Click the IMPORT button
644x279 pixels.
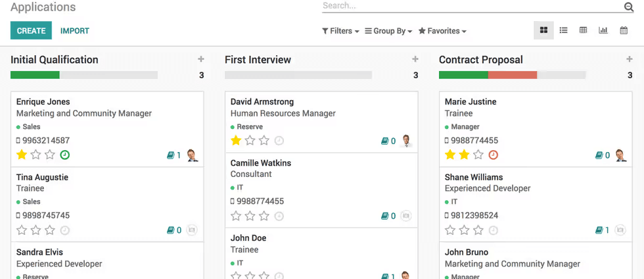pyautogui.click(x=75, y=31)
